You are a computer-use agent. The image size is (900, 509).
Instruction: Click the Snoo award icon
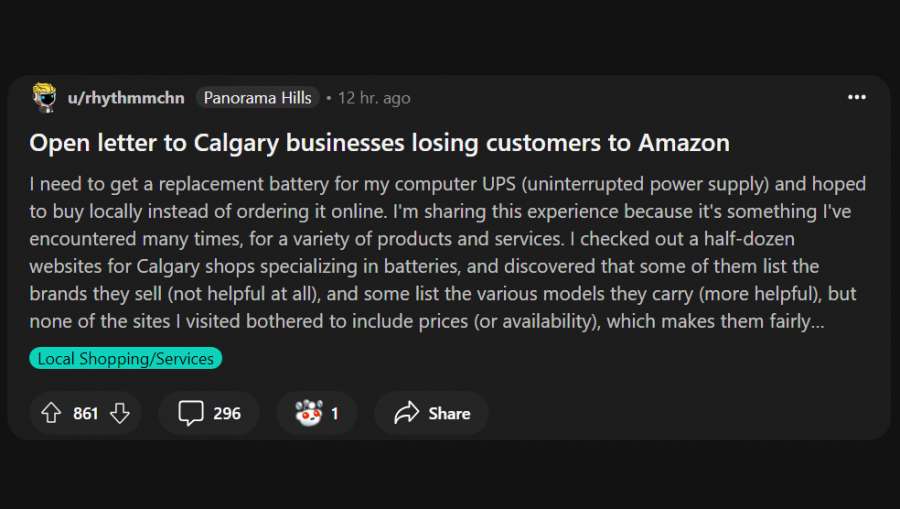point(308,413)
